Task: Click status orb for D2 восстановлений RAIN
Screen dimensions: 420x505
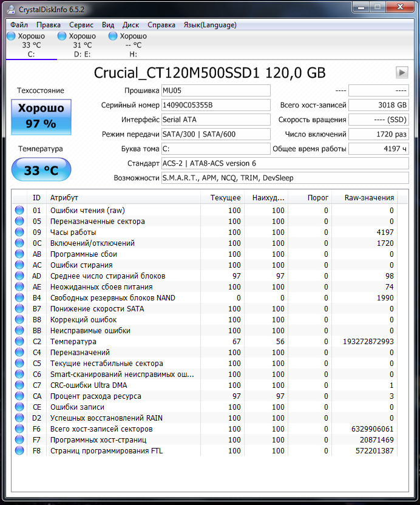Action: [19, 418]
